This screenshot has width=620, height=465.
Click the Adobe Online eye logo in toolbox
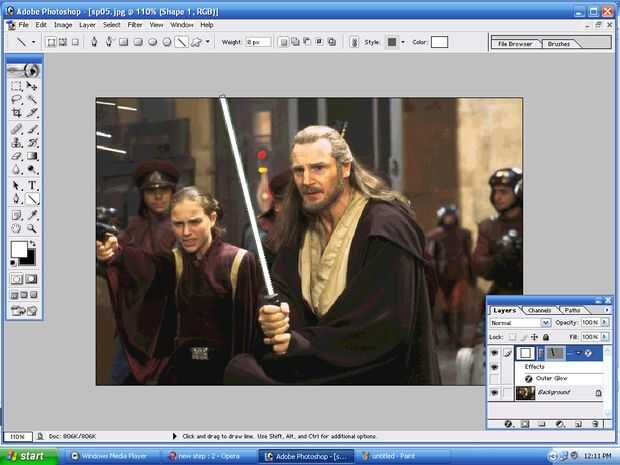25,71
